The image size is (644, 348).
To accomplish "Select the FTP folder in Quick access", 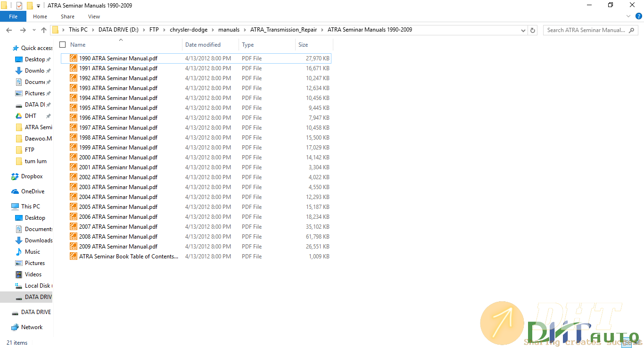I will click(25, 150).
